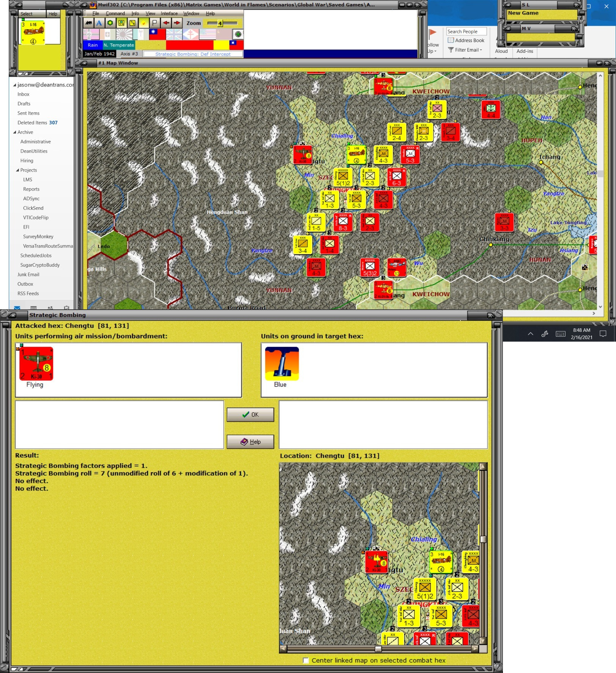Click the round green indicator button

238,35
